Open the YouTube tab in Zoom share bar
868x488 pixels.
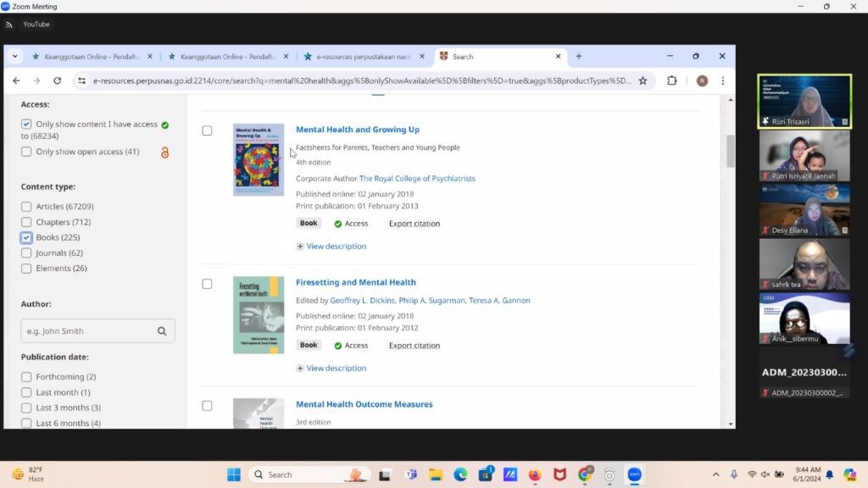pyautogui.click(x=36, y=25)
